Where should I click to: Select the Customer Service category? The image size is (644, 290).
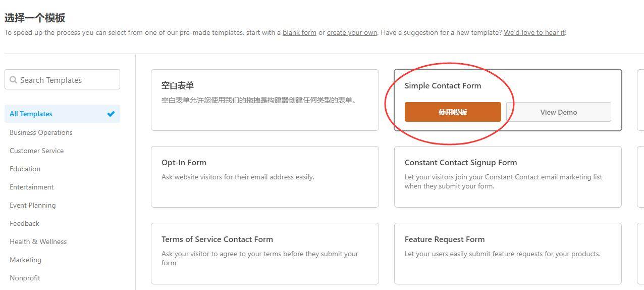click(x=36, y=151)
